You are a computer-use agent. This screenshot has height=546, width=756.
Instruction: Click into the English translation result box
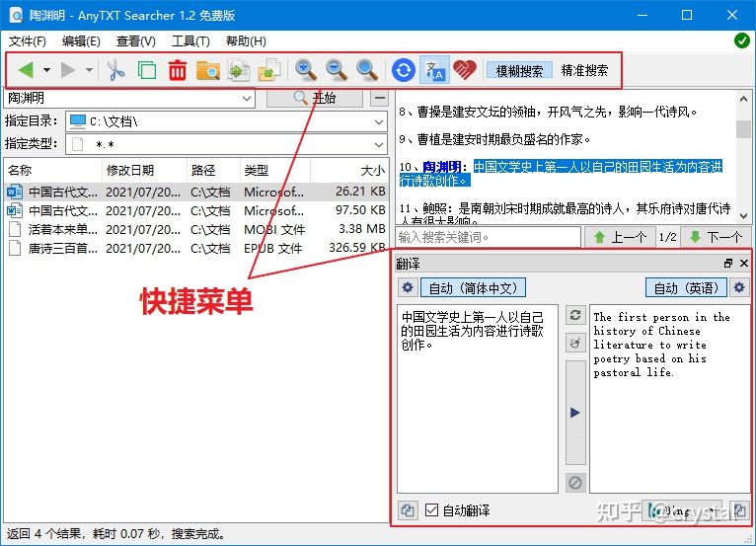670,399
